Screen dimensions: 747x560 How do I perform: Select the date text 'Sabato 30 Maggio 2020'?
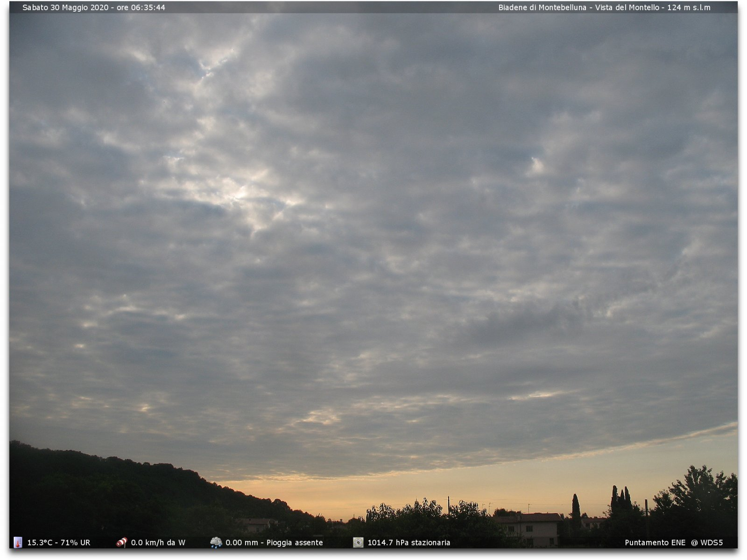[65, 7]
